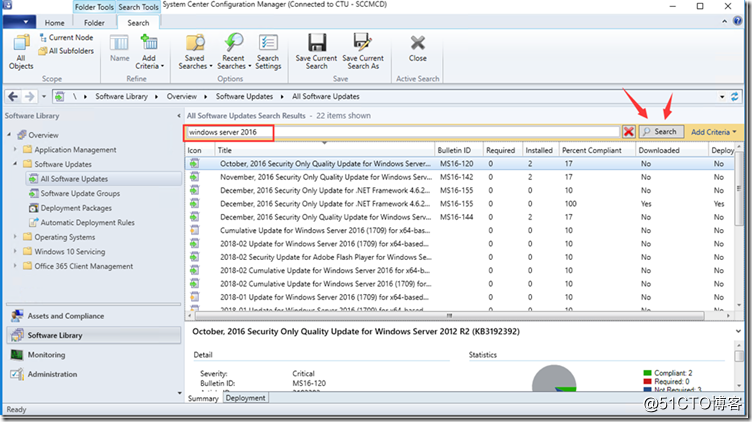Click search field containing windows server 2016
Image resolution: width=752 pixels, height=422 pixels.
point(403,132)
